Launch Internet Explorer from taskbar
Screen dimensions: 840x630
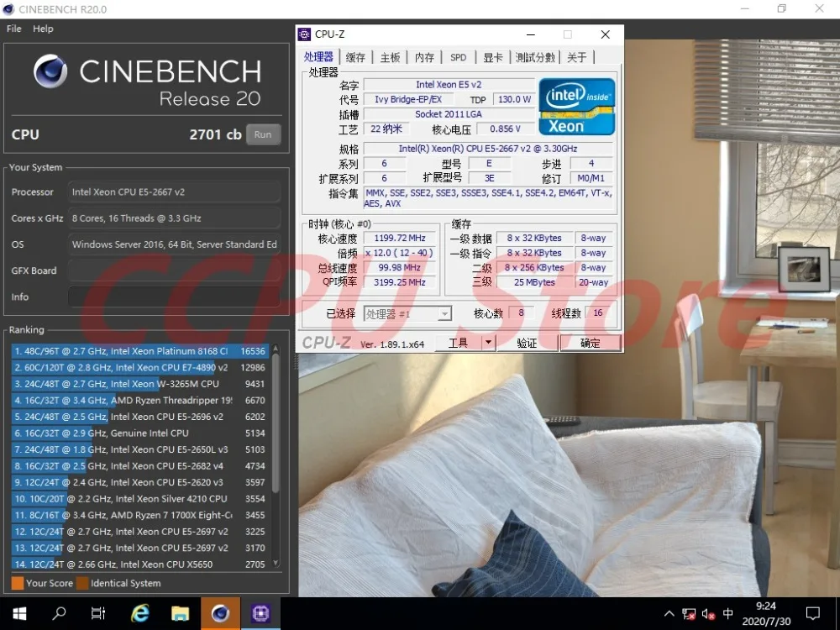pos(139,613)
